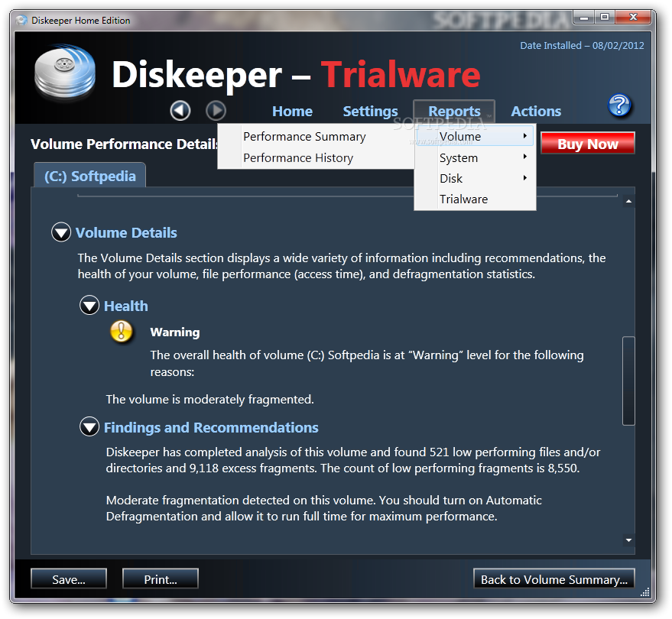The height and width of the screenshot is (619, 672).
Task: Click the window resize grip
Action: tap(645, 592)
